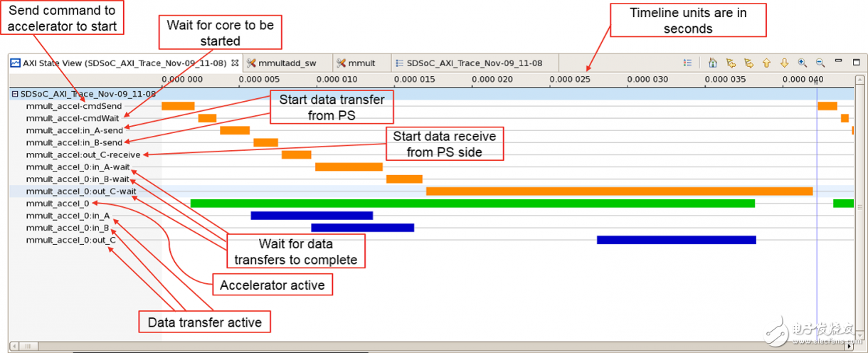Screen dimensions: 868x353
Task: Click the yellow up arrow icon
Action: tap(766, 63)
